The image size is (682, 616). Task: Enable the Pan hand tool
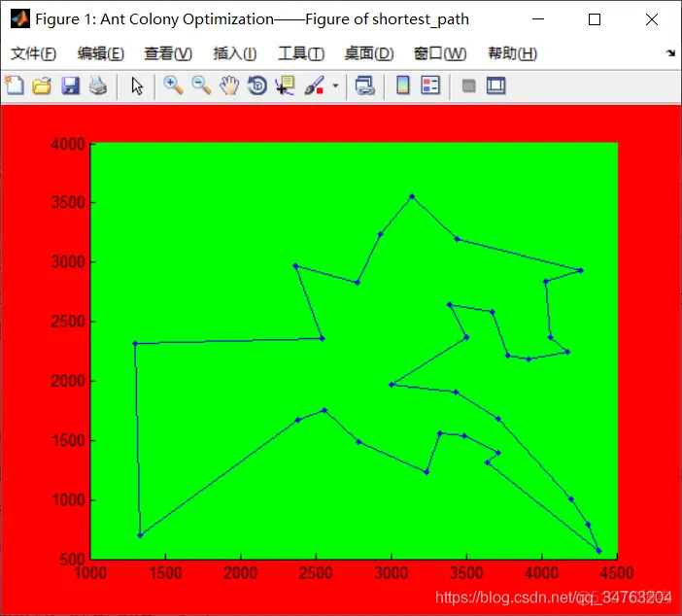pyautogui.click(x=229, y=86)
